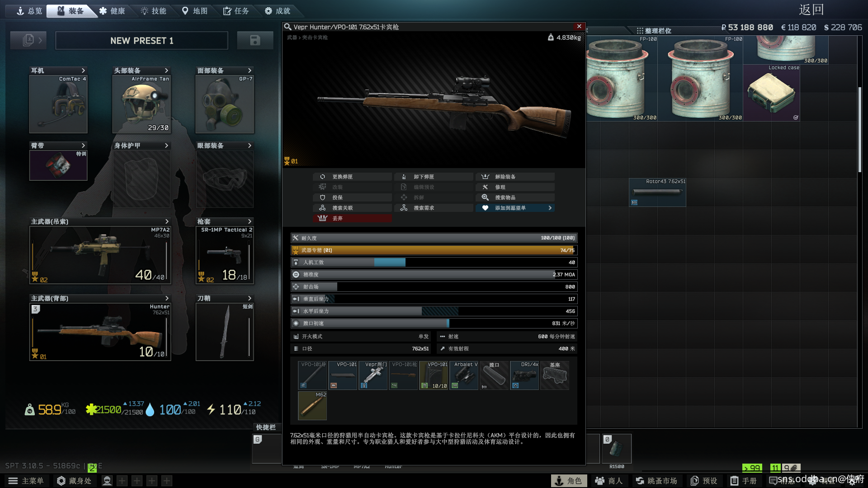Click the PMC face icon in bottom bar
868x488 pixels.
[x=107, y=481]
